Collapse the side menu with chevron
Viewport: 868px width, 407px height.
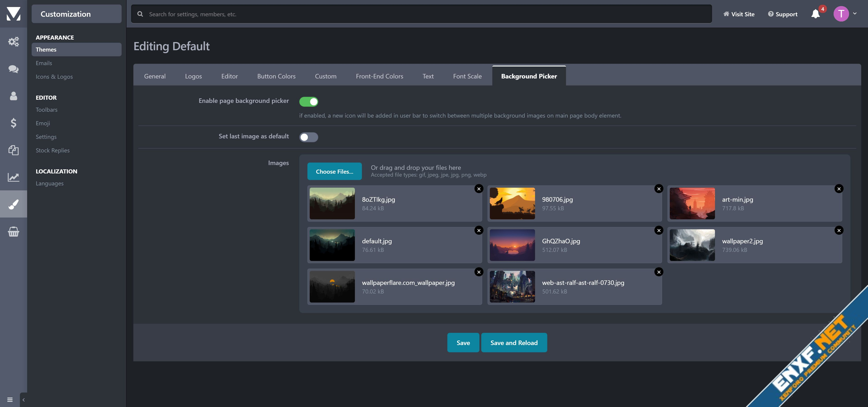pos(23,400)
